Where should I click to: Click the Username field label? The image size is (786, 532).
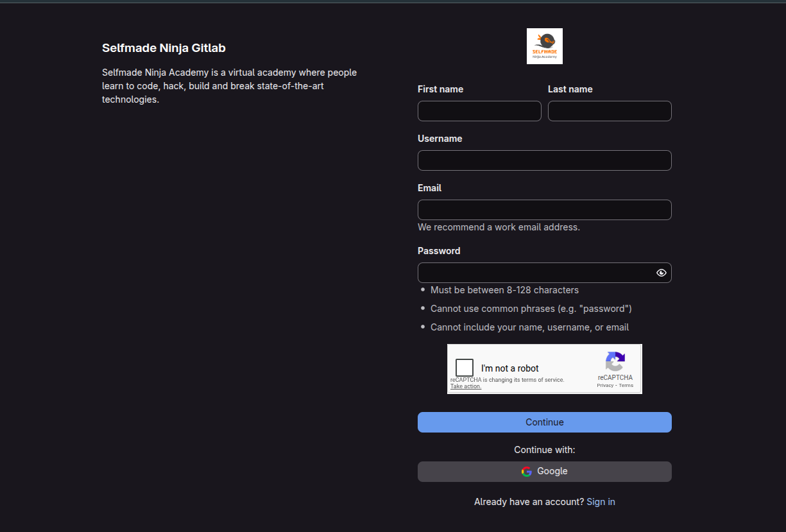pos(440,139)
